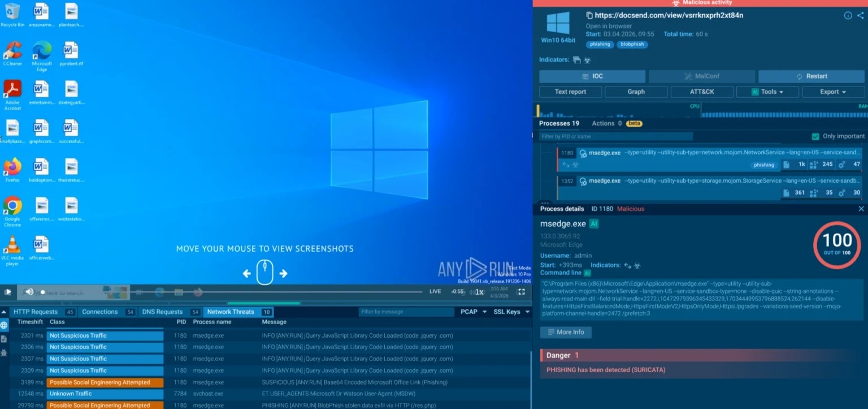Copy the docsend URL with the copy icon
Image resolution: width=868 pixels, height=409 pixels.
(x=589, y=16)
